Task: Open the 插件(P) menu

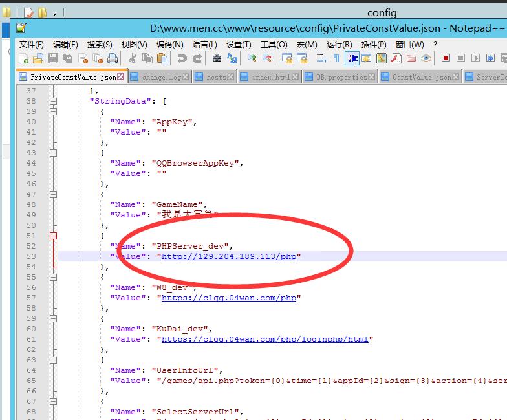Action: coord(374,44)
